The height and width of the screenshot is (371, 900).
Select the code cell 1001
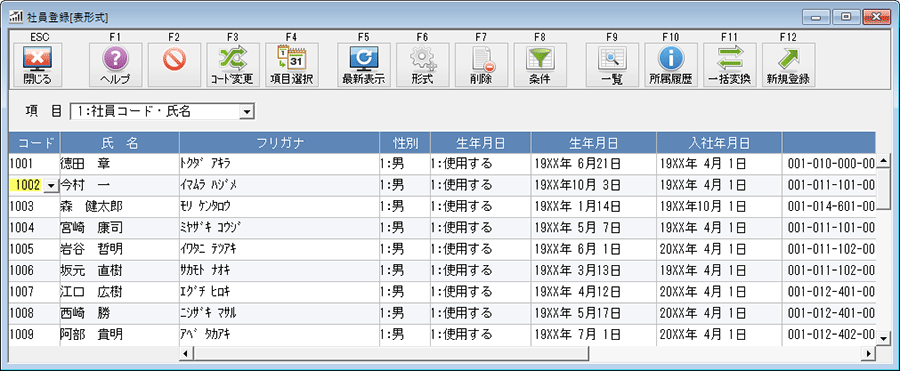pyautogui.click(x=34, y=164)
